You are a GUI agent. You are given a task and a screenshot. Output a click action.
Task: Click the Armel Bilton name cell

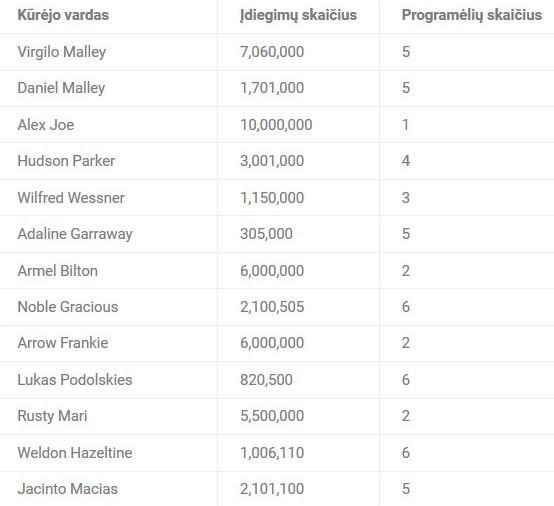(58, 271)
